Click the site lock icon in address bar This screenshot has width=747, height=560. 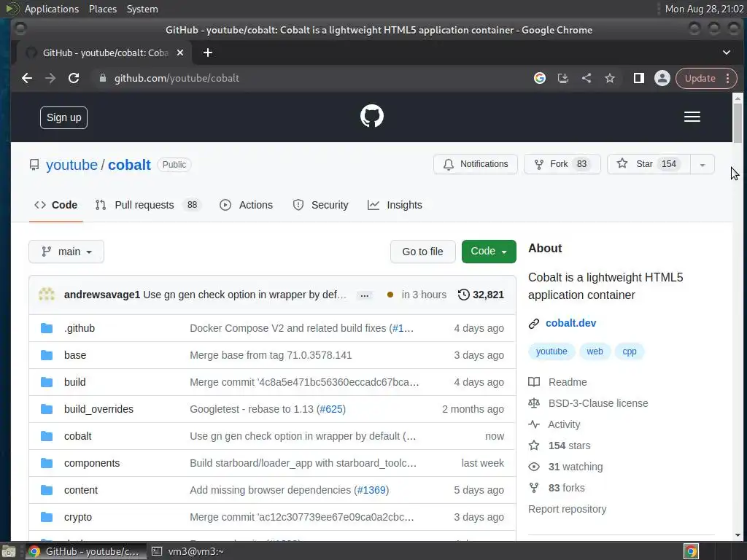pos(102,78)
